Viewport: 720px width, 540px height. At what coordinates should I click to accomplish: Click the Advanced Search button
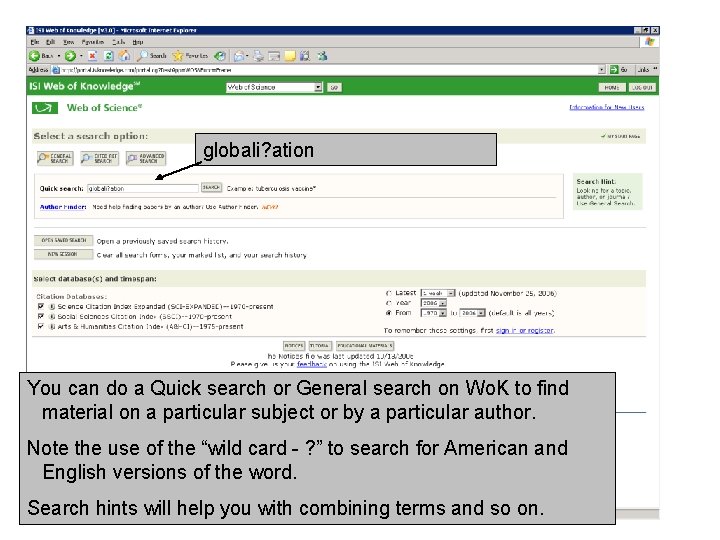[146, 158]
